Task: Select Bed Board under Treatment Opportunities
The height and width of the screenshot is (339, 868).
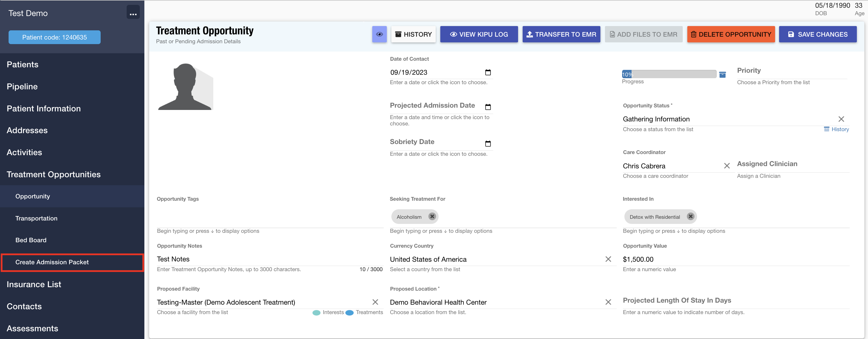Action: pyautogui.click(x=31, y=240)
